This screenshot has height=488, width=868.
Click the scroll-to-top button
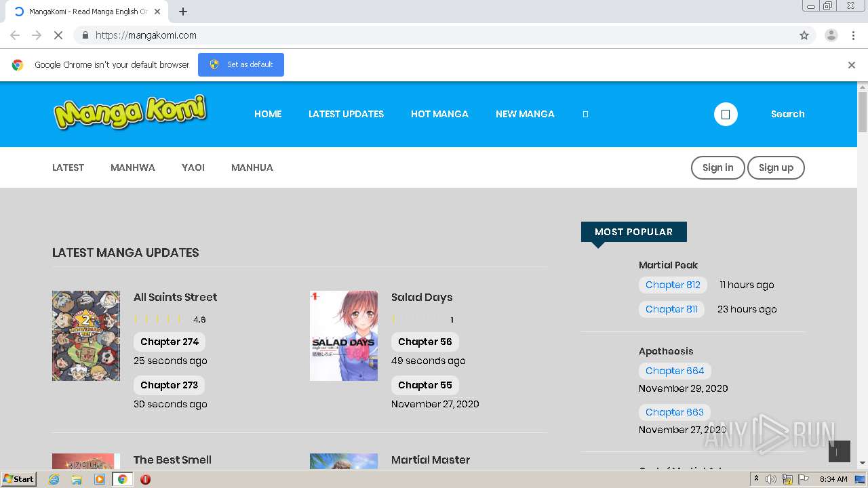[840, 451]
